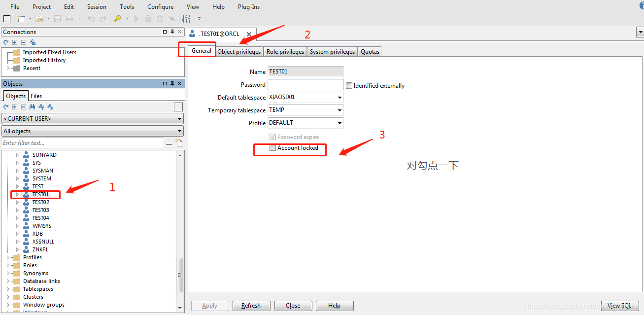Viewport: 644px width, 315px height.
Task: Open the File menu
Action: [x=15, y=7]
